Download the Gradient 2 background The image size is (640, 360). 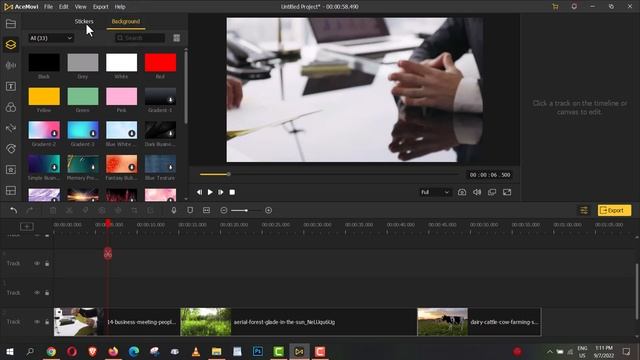point(54,133)
